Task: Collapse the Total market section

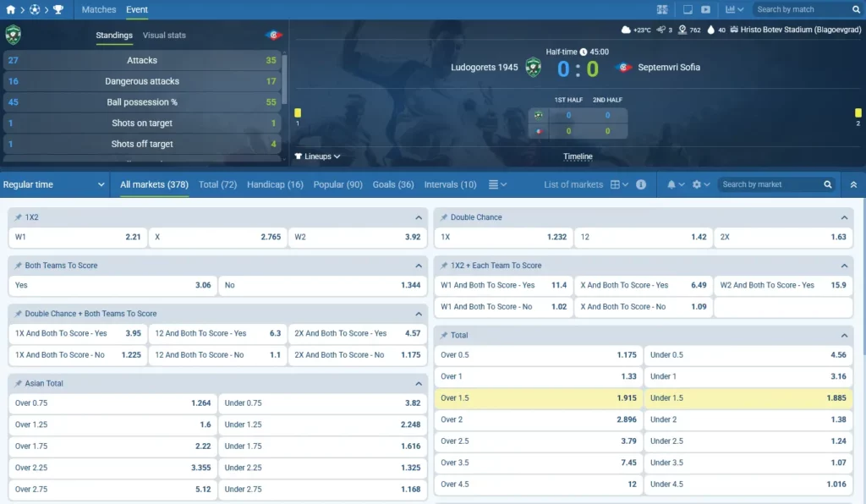Action: point(845,335)
